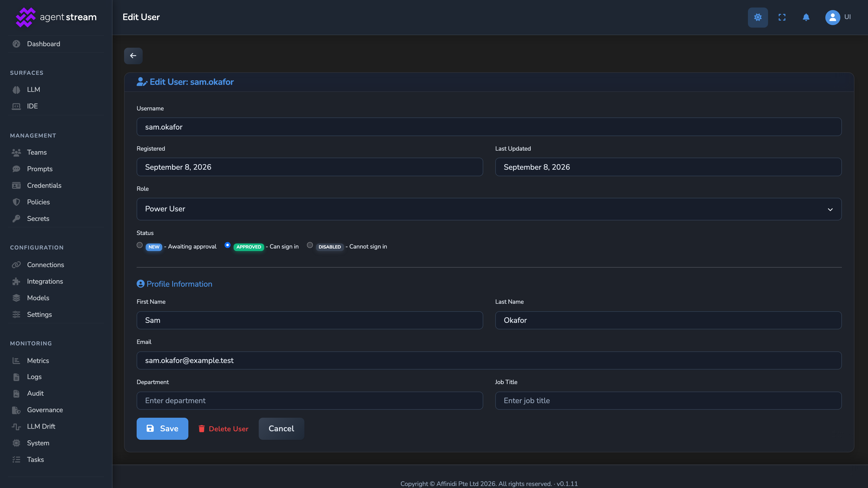Focus the Job Title field
868x488 pixels.
pyautogui.click(x=668, y=400)
